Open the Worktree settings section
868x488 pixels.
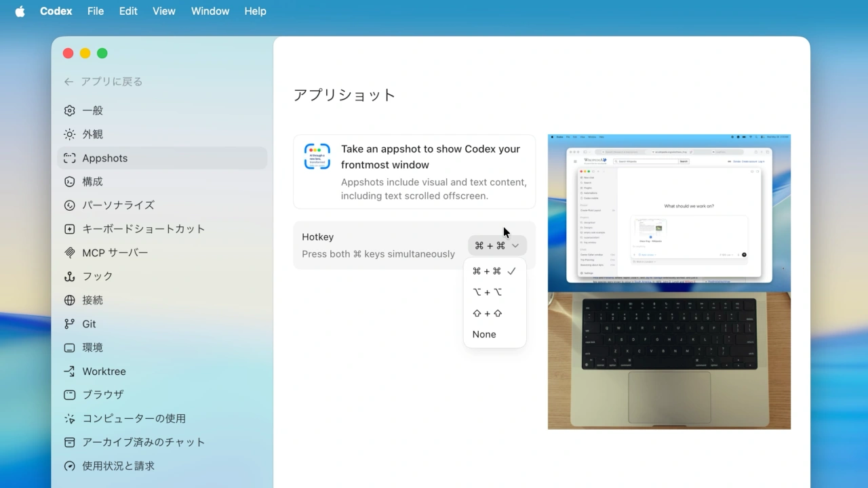point(162,371)
